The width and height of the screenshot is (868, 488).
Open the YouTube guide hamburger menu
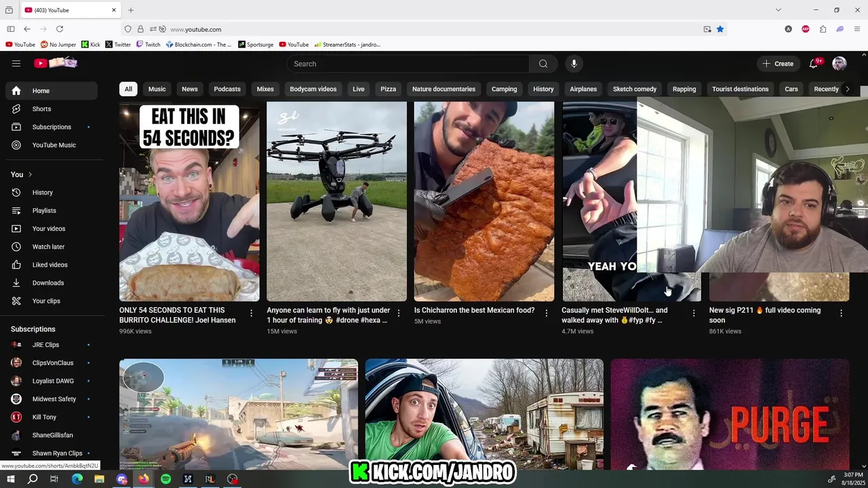[x=16, y=64]
